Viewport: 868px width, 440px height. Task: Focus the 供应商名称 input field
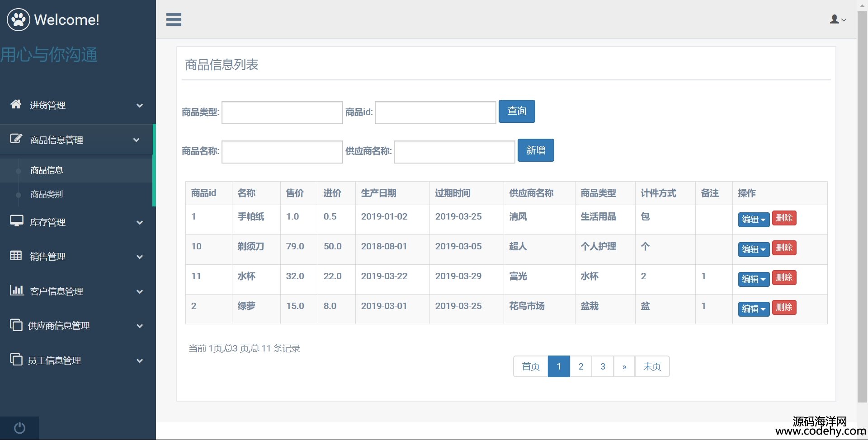coord(454,152)
